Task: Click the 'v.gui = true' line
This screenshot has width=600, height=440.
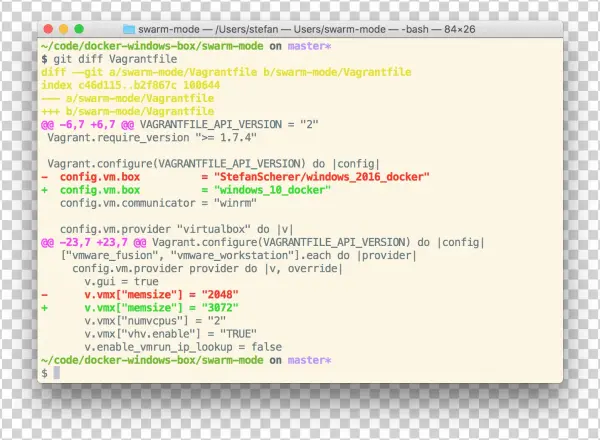Action: pyautogui.click(x=121, y=282)
